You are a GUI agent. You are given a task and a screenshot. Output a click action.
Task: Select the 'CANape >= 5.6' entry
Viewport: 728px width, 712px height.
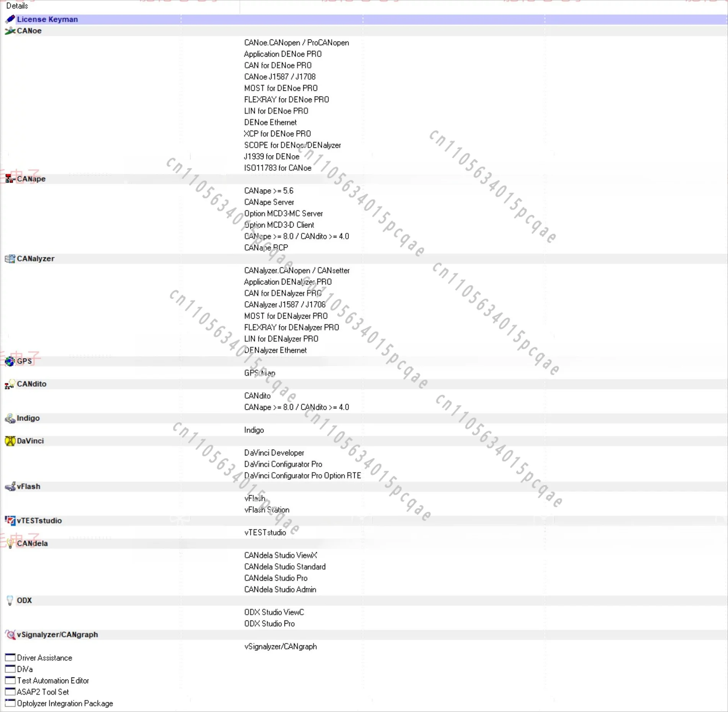click(269, 191)
